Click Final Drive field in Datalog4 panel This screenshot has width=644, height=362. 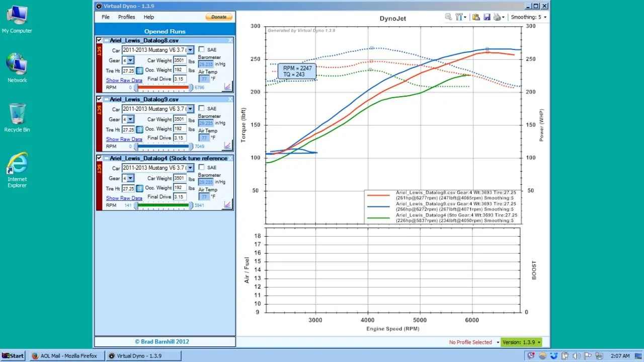click(x=180, y=197)
